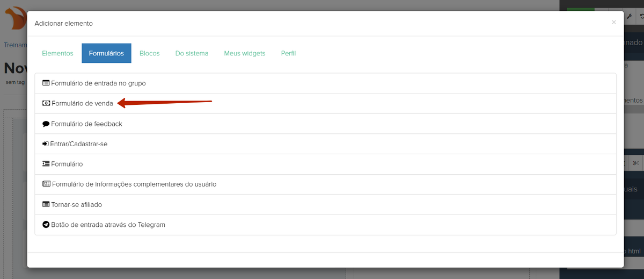Open the Blocos tab
Viewport: 644px width, 279px height.
tap(149, 53)
